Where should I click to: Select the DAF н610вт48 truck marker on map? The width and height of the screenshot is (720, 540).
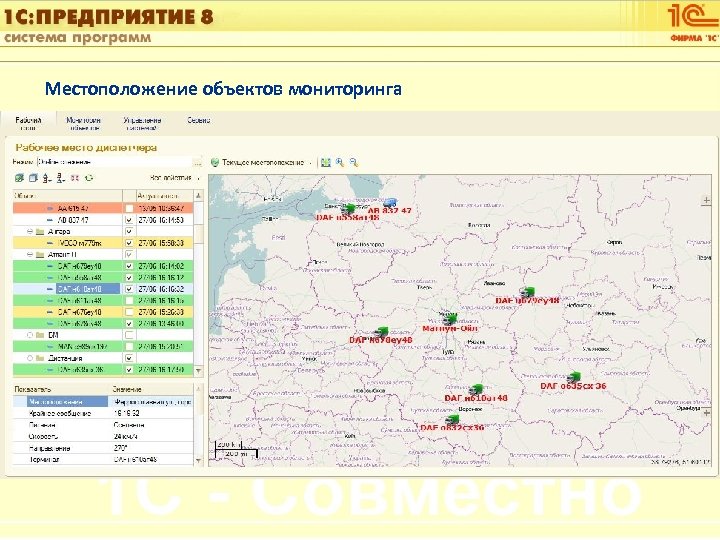point(476,390)
